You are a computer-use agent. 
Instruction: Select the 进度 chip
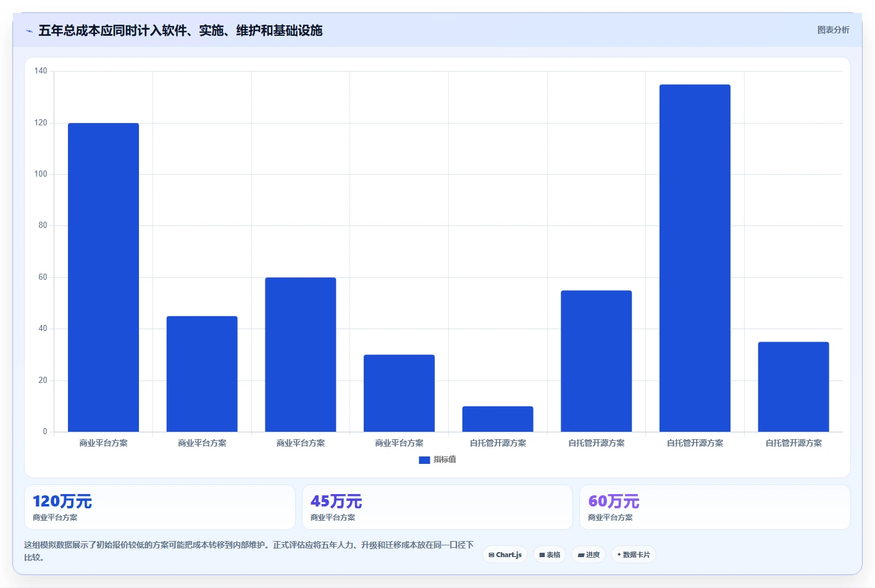pos(588,555)
